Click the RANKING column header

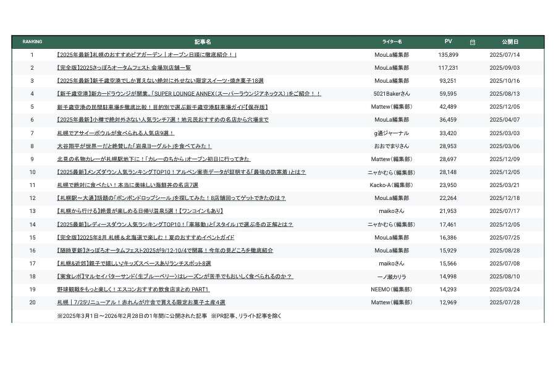tap(32, 42)
